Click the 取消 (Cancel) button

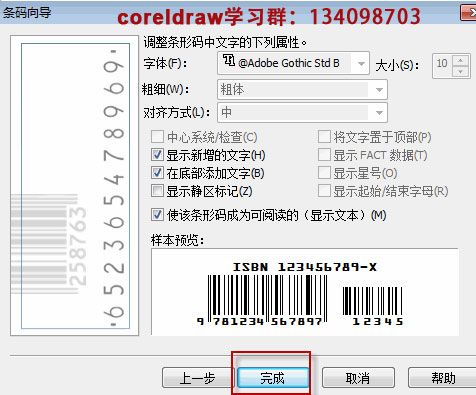[358, 378]
